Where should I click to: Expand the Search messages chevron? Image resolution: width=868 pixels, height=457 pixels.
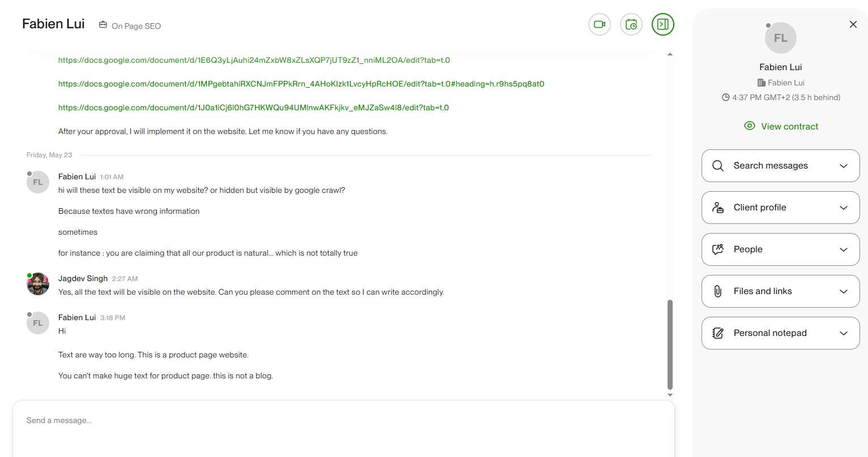[844, 166]
